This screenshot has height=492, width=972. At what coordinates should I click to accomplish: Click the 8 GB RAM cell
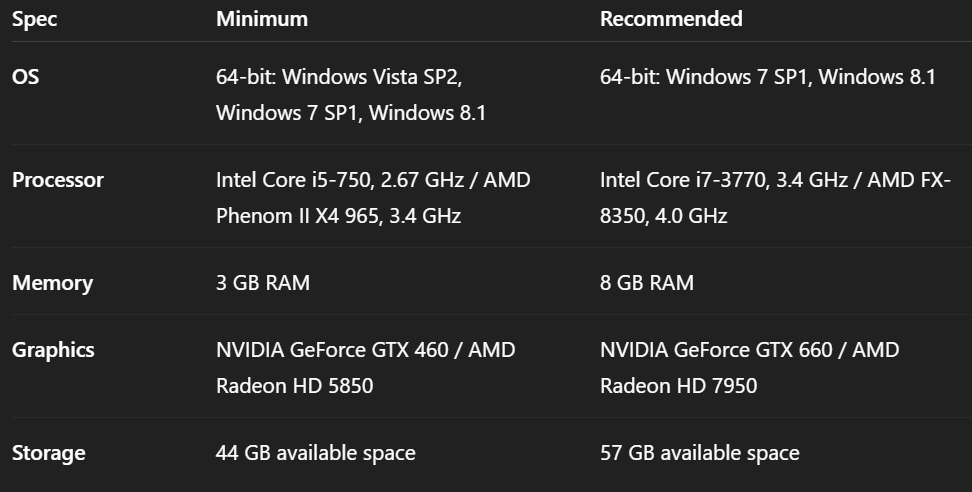[x=647, y=283]
